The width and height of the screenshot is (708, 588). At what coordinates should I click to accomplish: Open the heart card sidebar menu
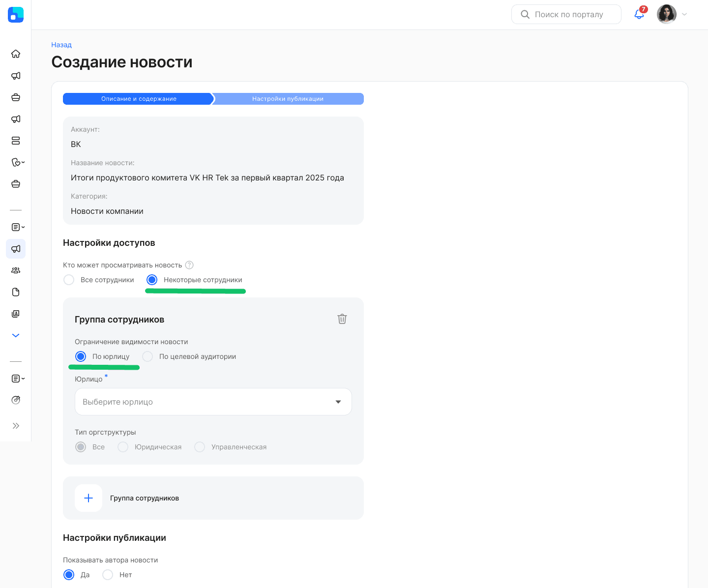coord(18,162)
